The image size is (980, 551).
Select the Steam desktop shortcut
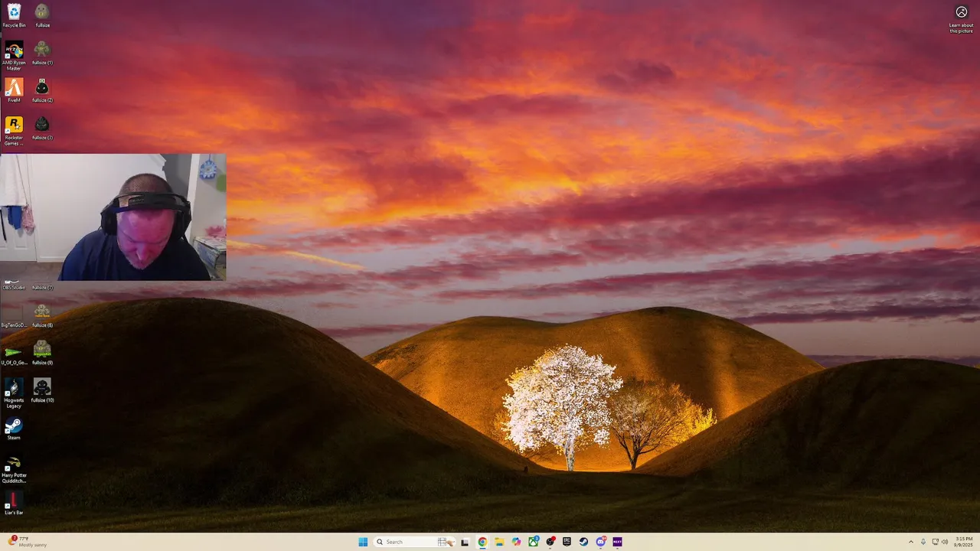pyautogui.click(x=14, y=428)
